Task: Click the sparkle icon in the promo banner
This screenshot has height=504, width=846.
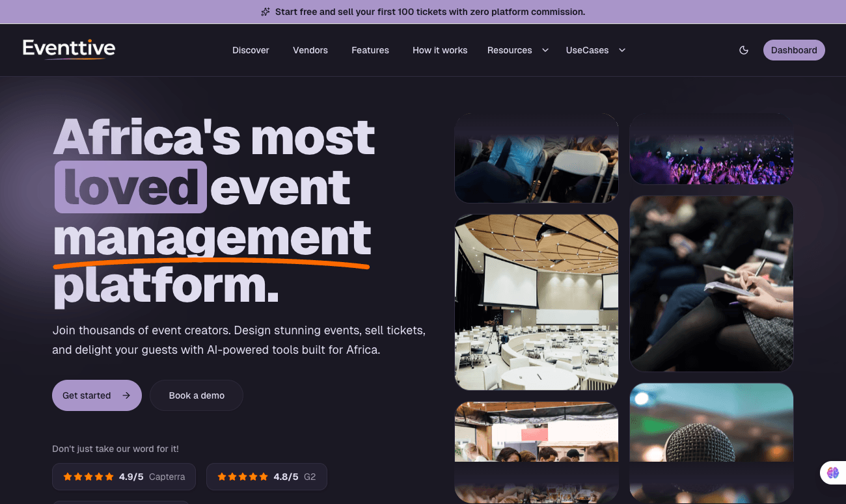Action: (265, 12)
